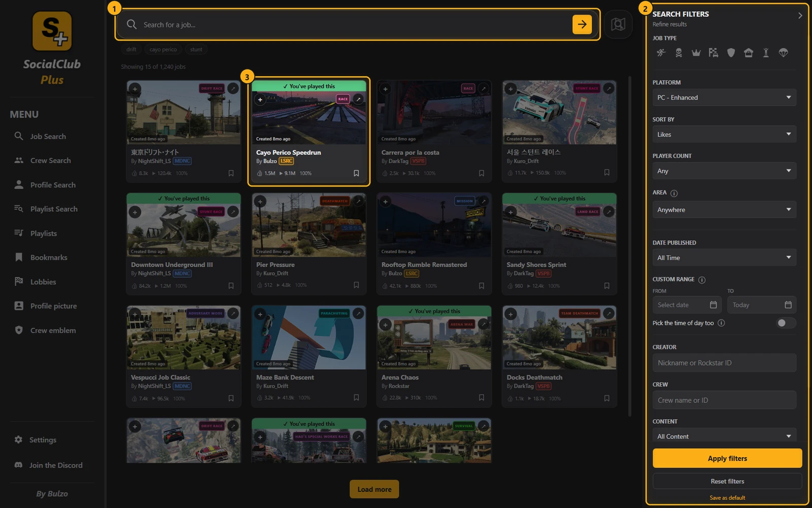Bookmark the Sandy Shores Sprint job
Image resolution: width=812 pixels, height=508 pixels.
(x=606, y=286)
